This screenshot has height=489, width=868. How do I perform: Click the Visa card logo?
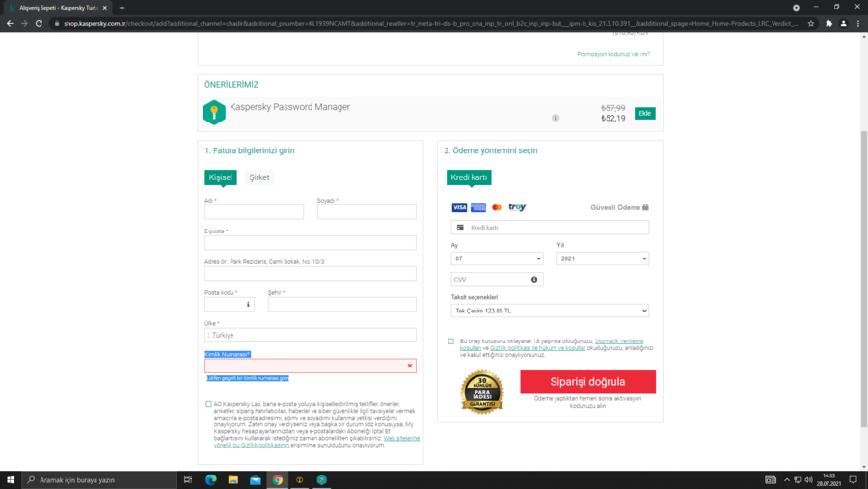459,207
